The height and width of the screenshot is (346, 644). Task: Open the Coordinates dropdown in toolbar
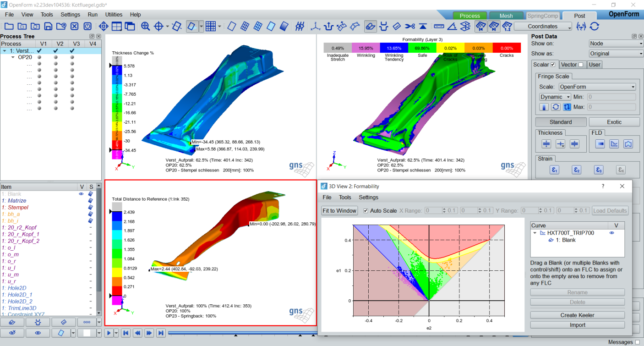[543, 27]
